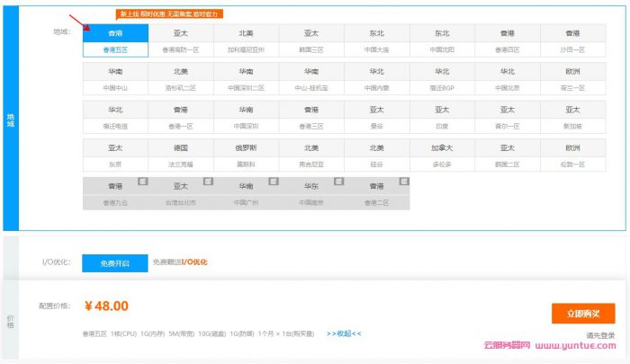
Task: Select the 中国中山 region
Action: (x=115, y=79)
